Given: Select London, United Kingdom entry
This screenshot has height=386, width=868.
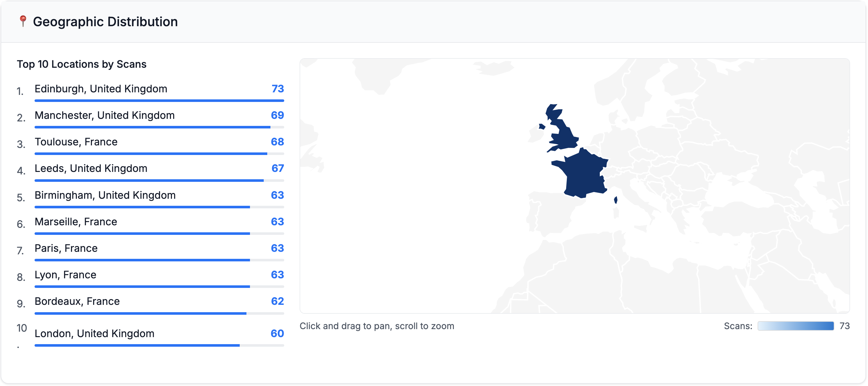Looking at the screenshot, I should [x=94, y=334].
